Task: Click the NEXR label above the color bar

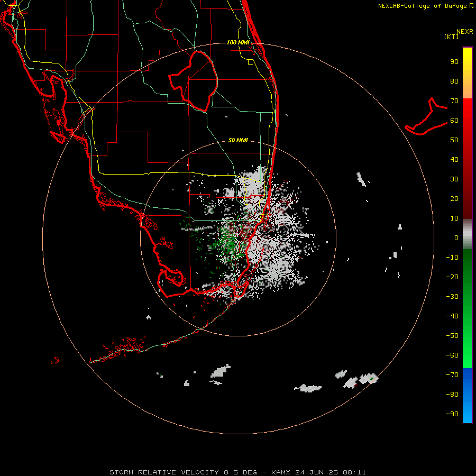Action: pos(465,32)
